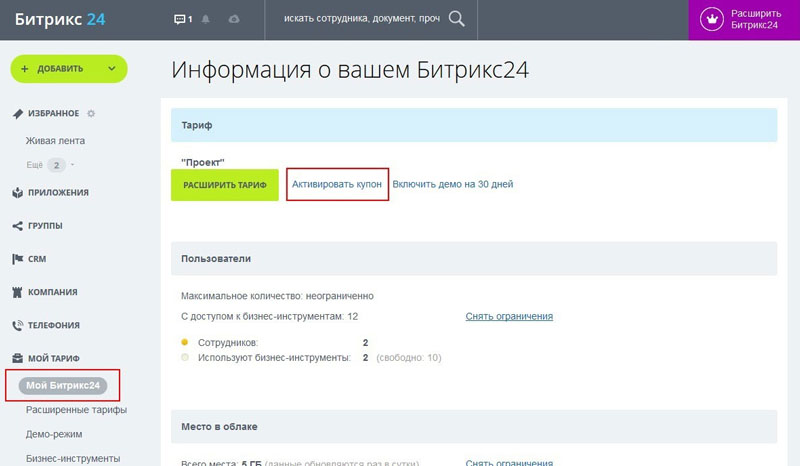This screenshot has width=800, height=466.
Task: Click the Приложения cube icon
Action: tap(18, 192)
